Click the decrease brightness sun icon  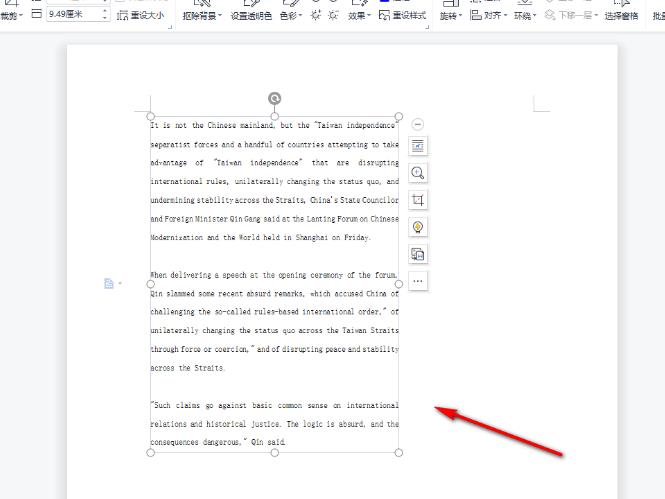pos(334,15)
